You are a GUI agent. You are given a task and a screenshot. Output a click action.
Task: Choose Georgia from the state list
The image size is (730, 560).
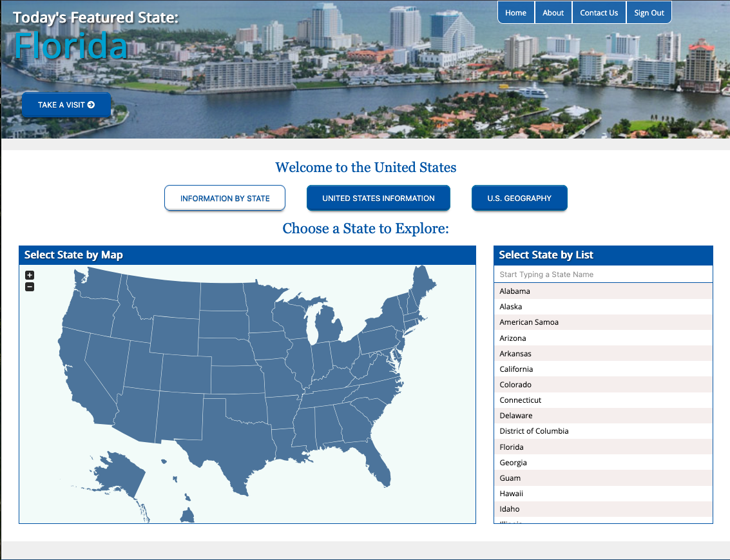[603, 462]
